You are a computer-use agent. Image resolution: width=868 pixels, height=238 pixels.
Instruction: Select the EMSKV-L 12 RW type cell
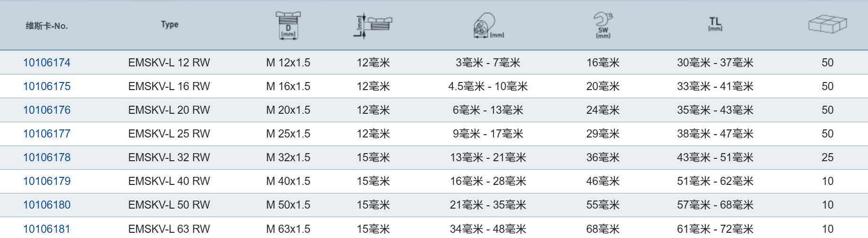point(169,63)
